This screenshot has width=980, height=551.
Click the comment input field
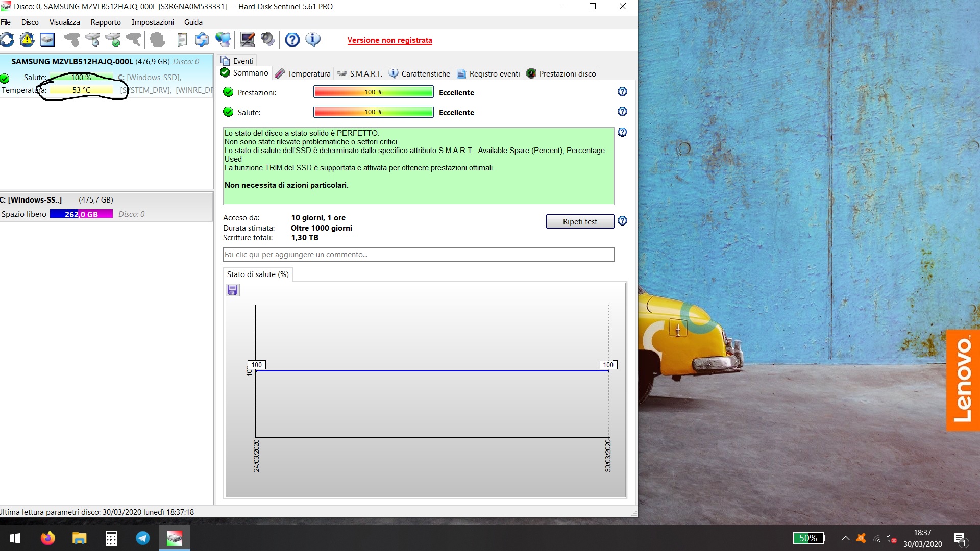point(419,255)
